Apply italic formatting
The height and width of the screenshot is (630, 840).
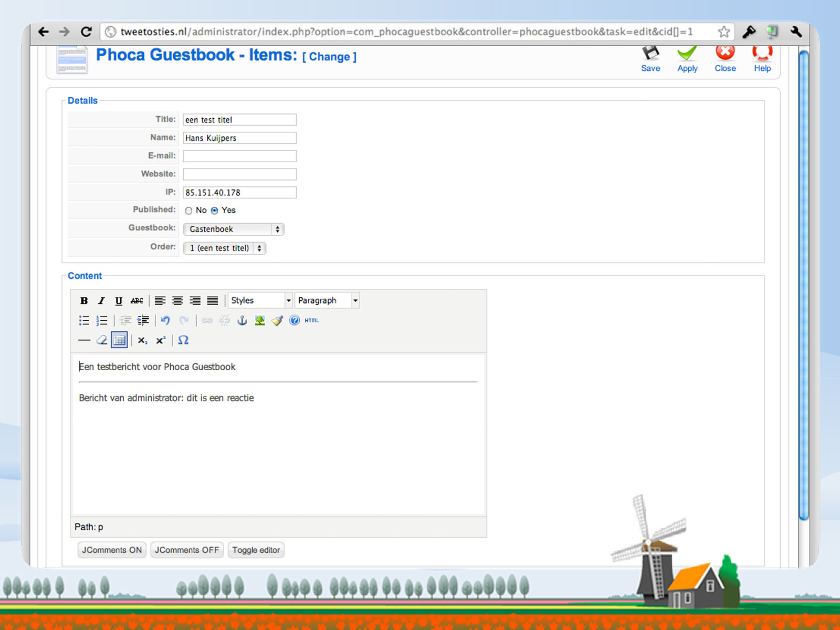pyautogui.click(x=101, y=301)
